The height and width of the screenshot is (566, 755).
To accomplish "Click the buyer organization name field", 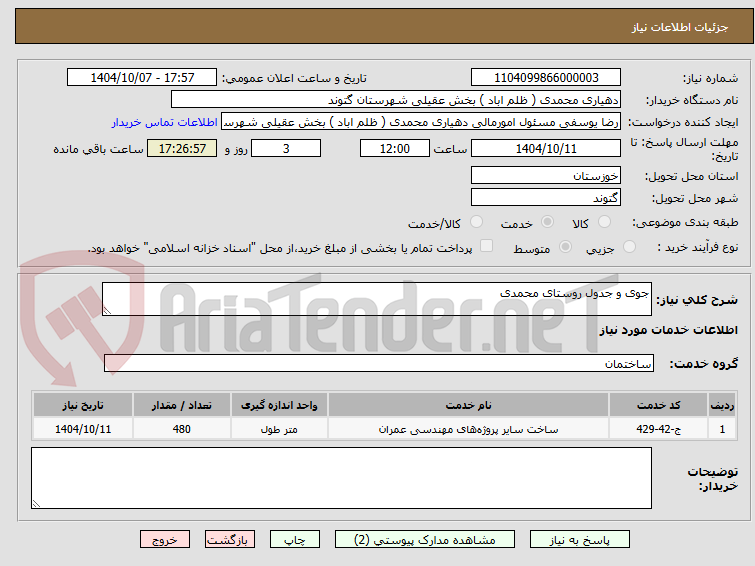I will 396,100.
